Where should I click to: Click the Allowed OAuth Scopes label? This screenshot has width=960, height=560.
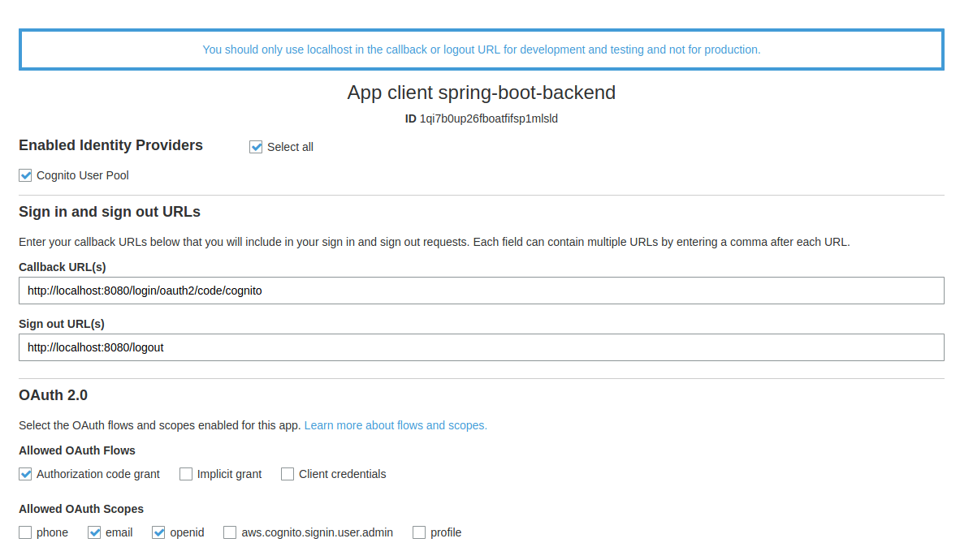tap(81, 509)
